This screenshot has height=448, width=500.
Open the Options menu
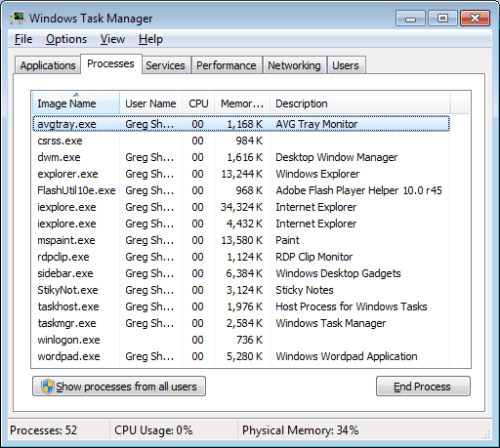[66, 39]
